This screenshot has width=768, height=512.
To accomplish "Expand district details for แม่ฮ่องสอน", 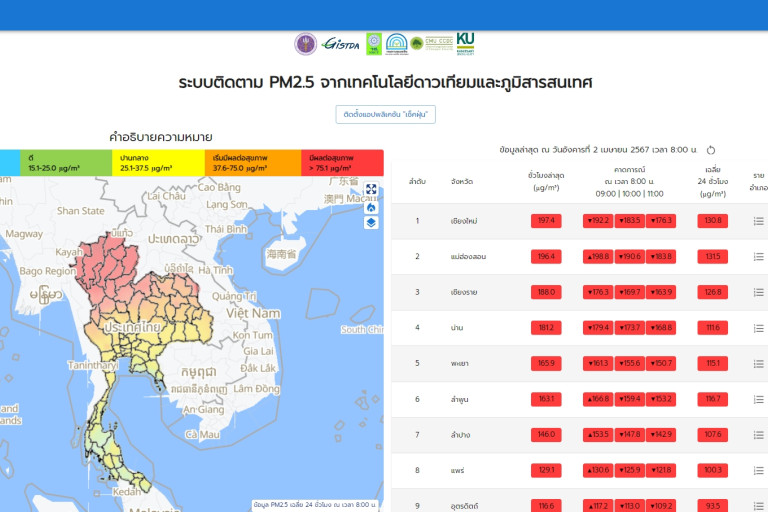I will [x=758, y=257].
